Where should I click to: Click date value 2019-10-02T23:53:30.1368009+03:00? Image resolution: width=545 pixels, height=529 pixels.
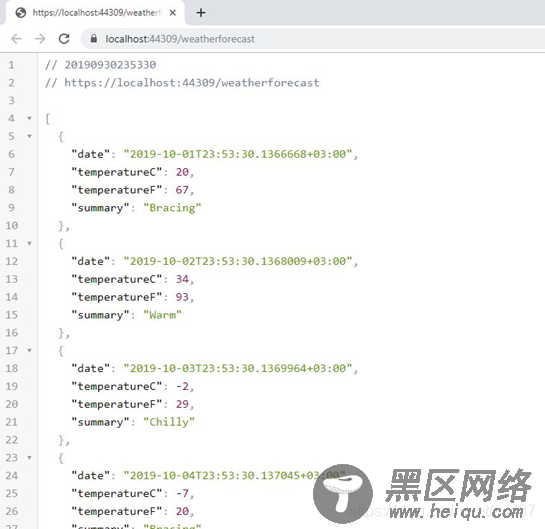pyautogui.click(x=238, y=261)
